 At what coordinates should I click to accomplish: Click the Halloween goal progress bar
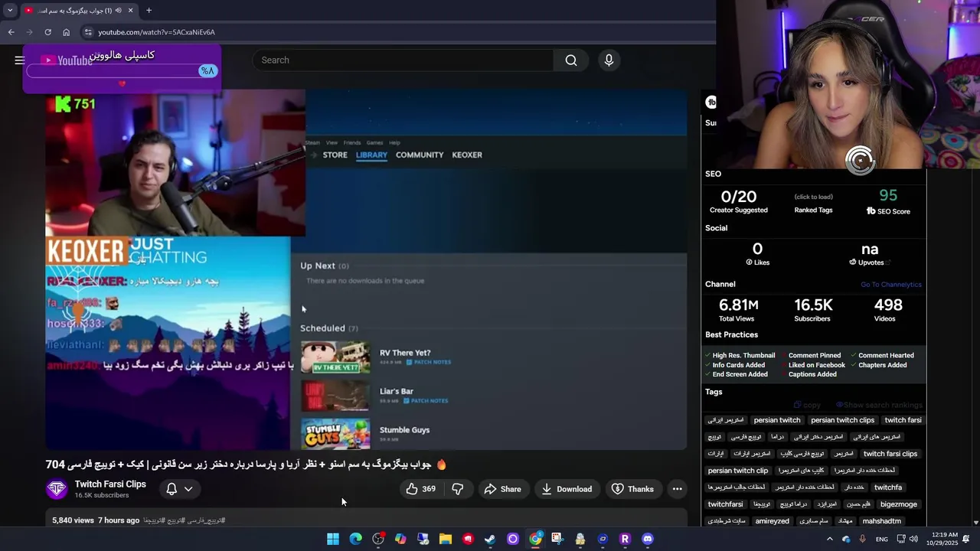122,71
